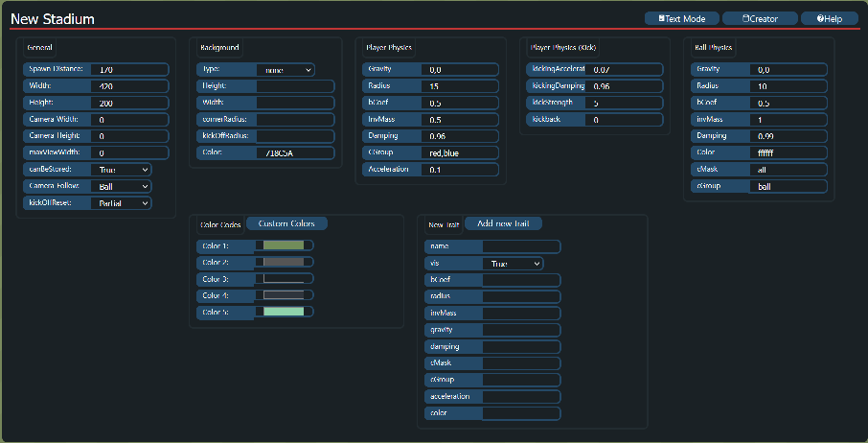The height and width of the screenshot is (443, 868).
Task: Focus Player Physics invMass field
Action: [460, 120]
